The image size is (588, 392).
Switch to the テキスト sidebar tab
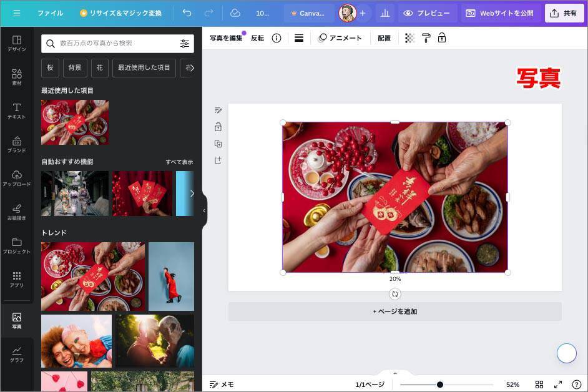click(17, 111)
